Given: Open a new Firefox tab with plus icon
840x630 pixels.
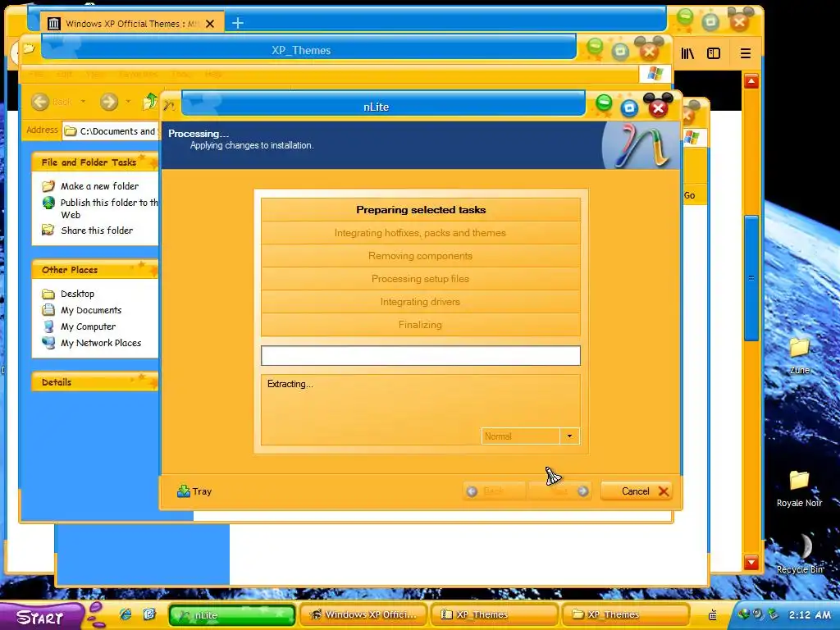Looking at the screenshot, I should [x=237, y=23].
